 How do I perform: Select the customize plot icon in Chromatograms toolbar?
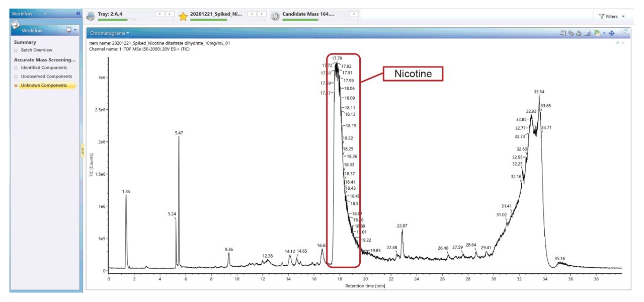tap(563, 32)
